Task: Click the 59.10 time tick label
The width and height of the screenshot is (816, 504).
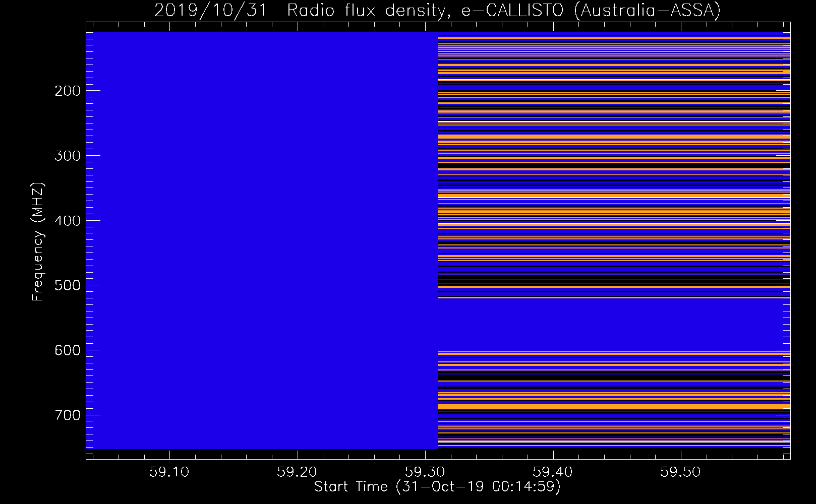Action: pyautogui.click(x=170, y=472)
